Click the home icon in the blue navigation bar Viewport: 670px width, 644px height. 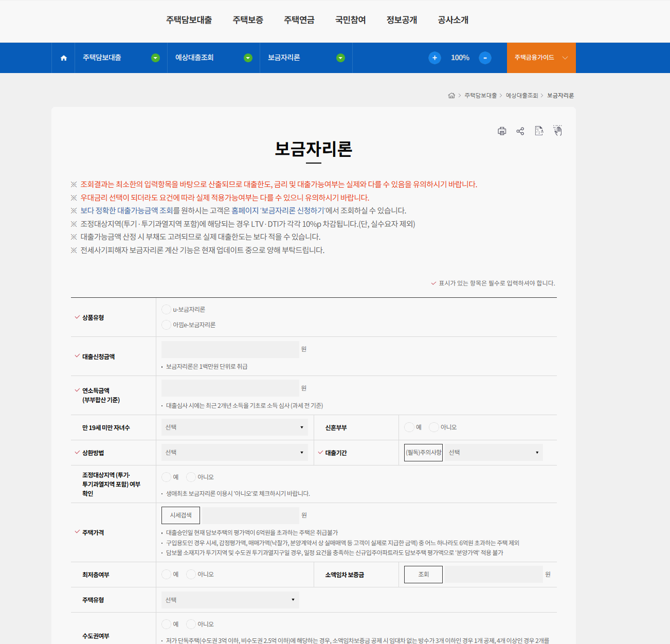click(63, 58)
